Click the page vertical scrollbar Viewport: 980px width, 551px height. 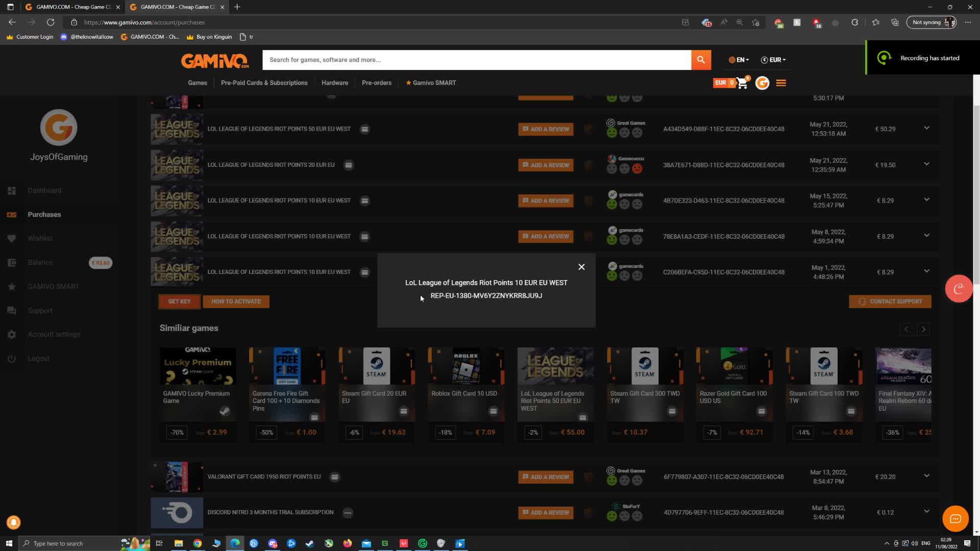(976, 194)
